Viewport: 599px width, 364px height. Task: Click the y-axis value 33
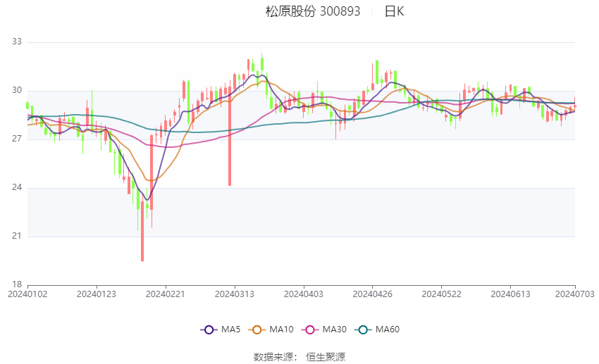17,42
